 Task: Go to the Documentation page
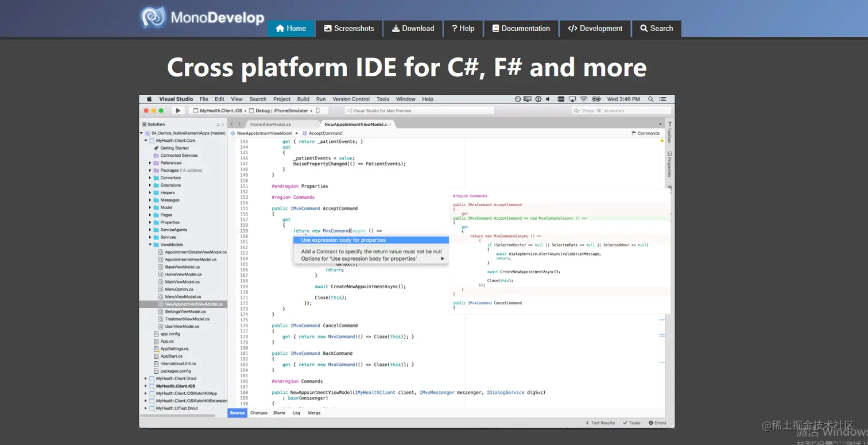[x=521, y=28]
